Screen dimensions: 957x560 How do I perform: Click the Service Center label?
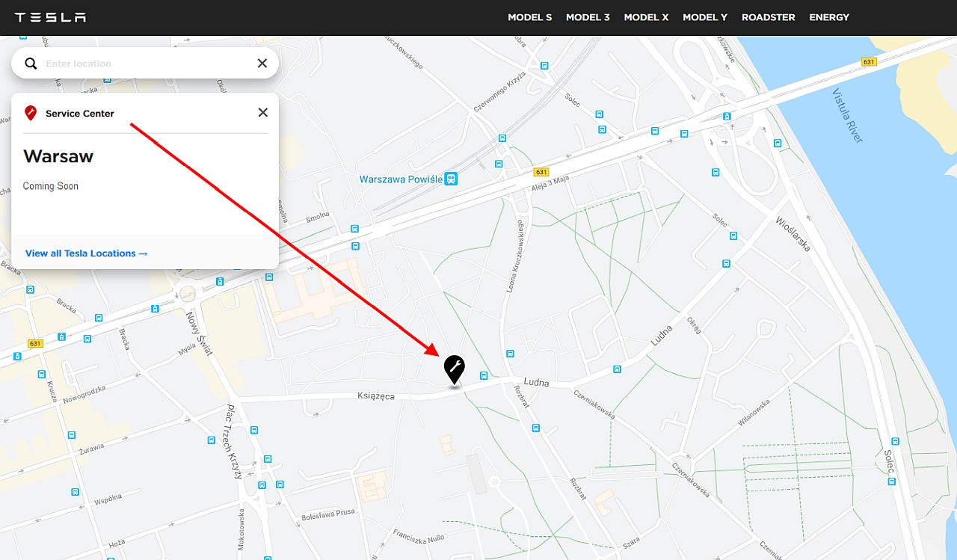click(80, 114)
